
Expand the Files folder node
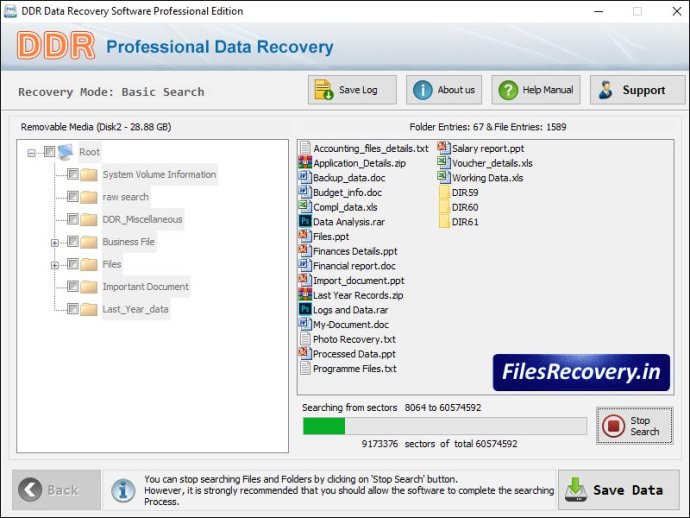pos(55,265)
